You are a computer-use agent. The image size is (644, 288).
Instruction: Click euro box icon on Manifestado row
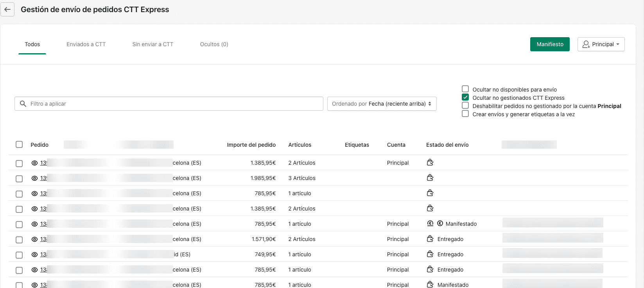click(430, 223)
